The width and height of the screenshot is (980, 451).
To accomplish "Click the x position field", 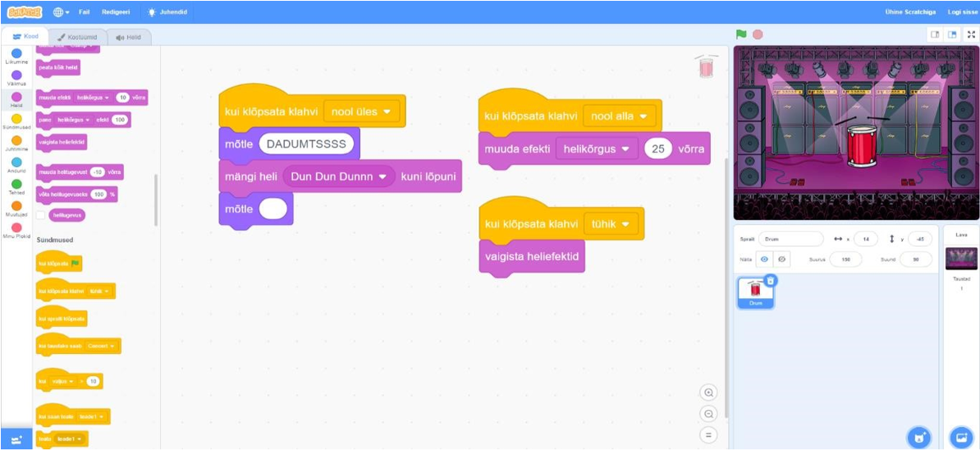I will pyautogui.click(x=866, y=238).
